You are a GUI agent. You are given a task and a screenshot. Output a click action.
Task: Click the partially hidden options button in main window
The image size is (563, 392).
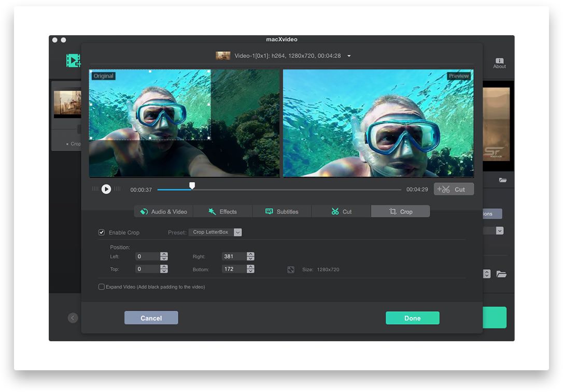tap(492, 214)
